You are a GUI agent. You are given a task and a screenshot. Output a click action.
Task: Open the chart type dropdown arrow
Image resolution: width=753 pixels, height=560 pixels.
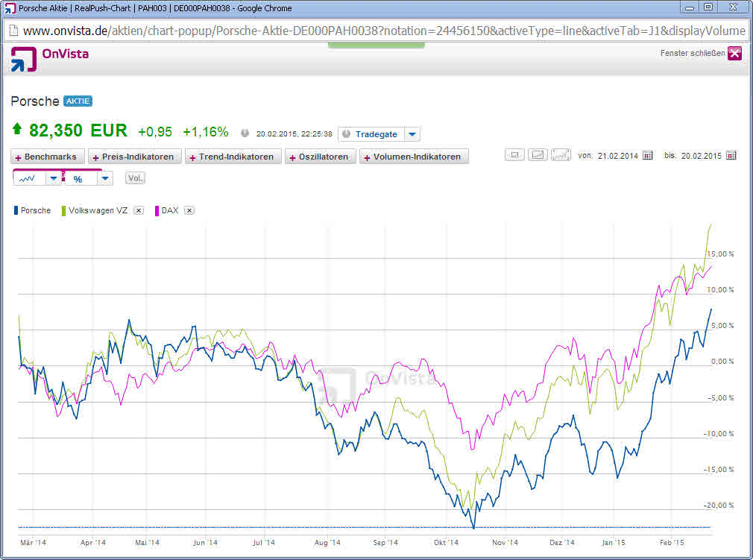pos(53,177)
